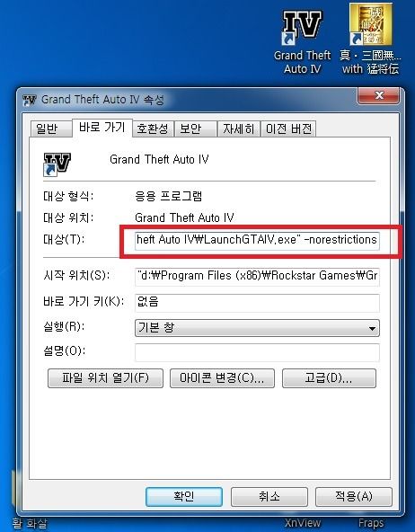Click the empty 설명(O) comment field
This screenshot has width=415, height=532.
click(x=257, y=352)
